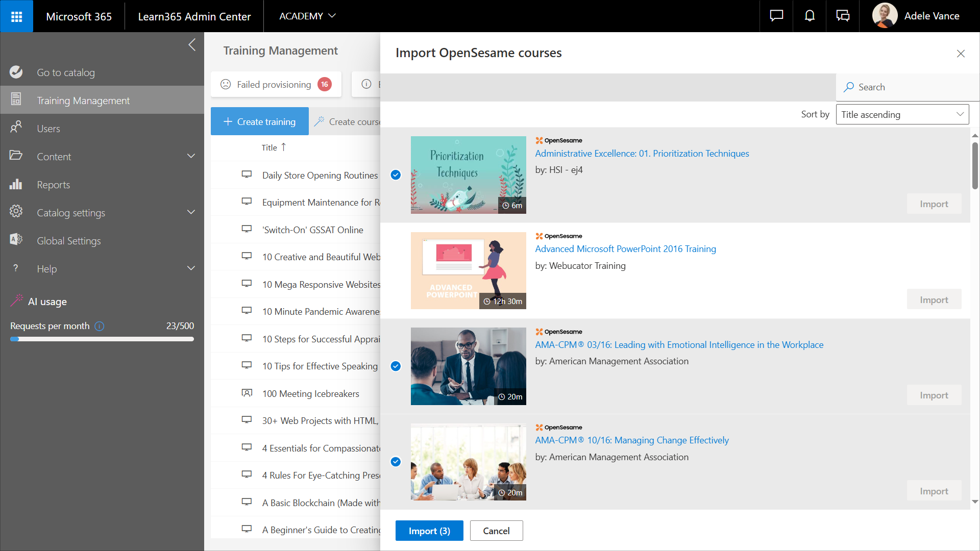Open Administrative Excellence Prioritization Techniques link
Image resolution: width=980 pixels, height=551 pixels.
point(642,154)
